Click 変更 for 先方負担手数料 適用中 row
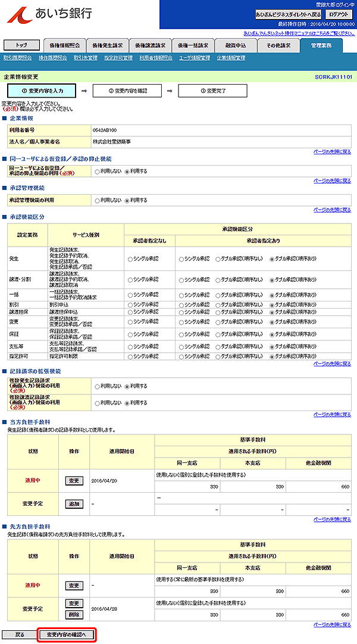357x644 pixels. tap(74, 585)
